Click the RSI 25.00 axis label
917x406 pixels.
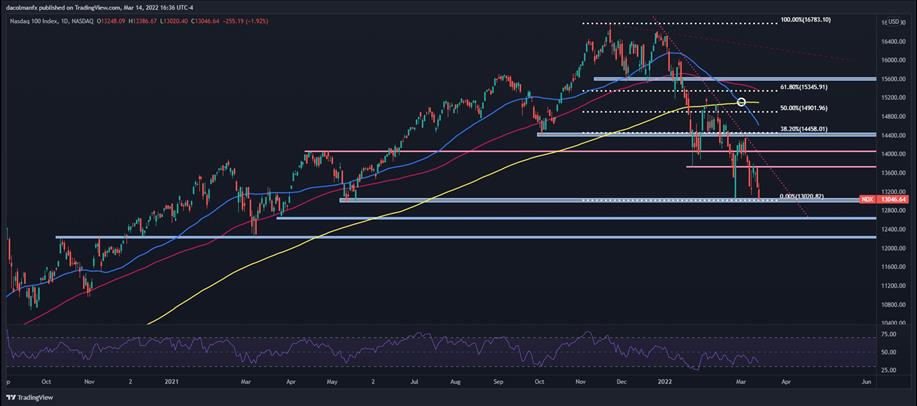point(889,370)
